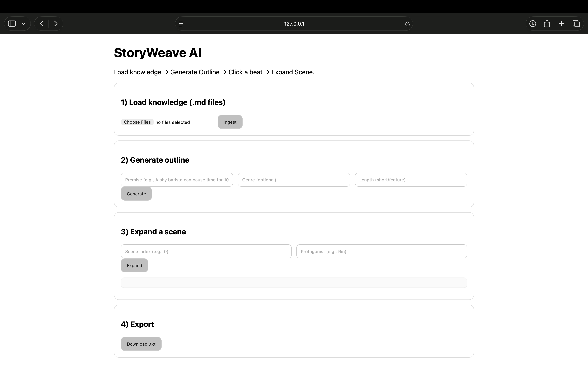Go forward with the forward arrow
588x382 pixels.
56,24
